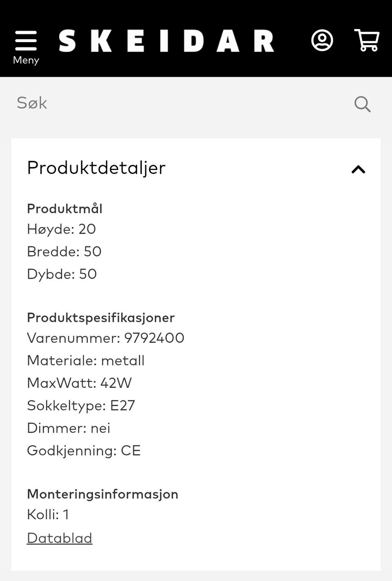Click the Meny label under the hamburger

coord(26,60)
